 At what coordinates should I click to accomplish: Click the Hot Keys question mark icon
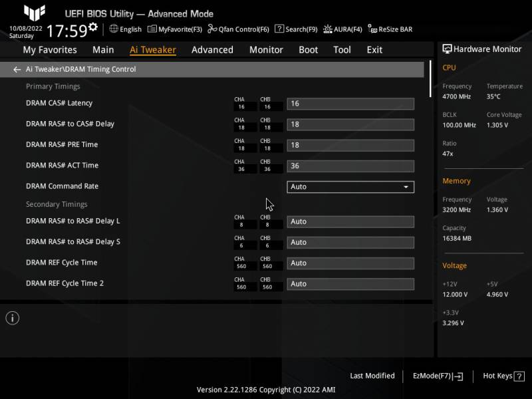click(x=519, y=376)
